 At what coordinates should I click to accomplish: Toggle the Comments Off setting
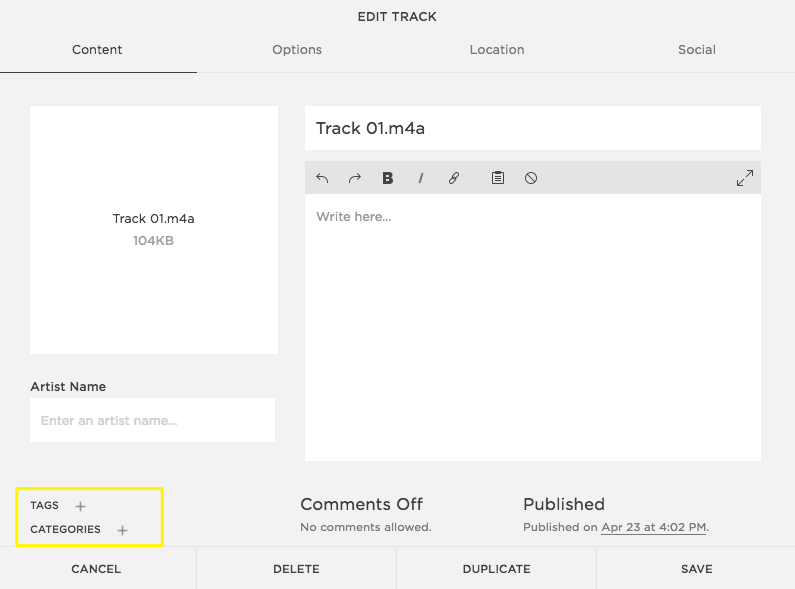click(x=361, y=504)
